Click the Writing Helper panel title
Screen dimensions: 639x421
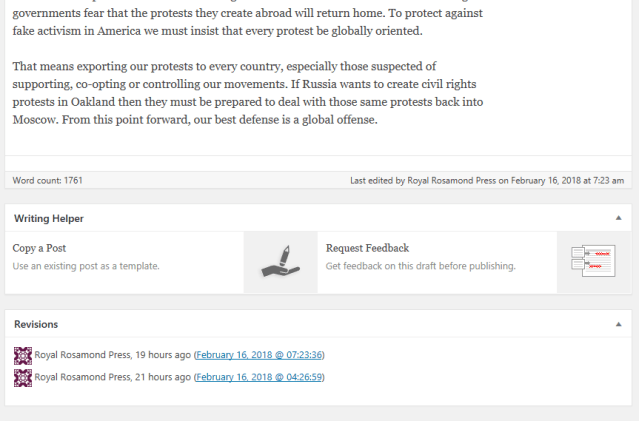point(48,218)
